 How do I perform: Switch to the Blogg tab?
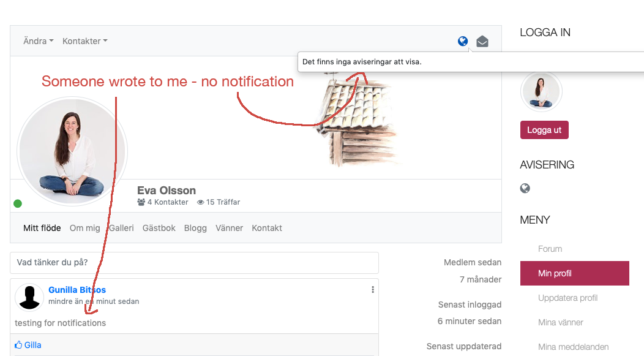coord(195,228)
